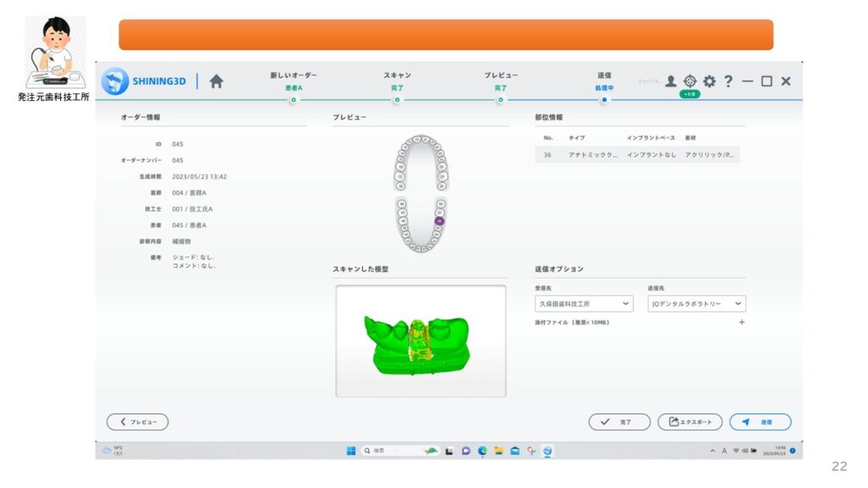Click the green scanned model thumbnail
Viewport: 868px width, 488px height.
420,341
